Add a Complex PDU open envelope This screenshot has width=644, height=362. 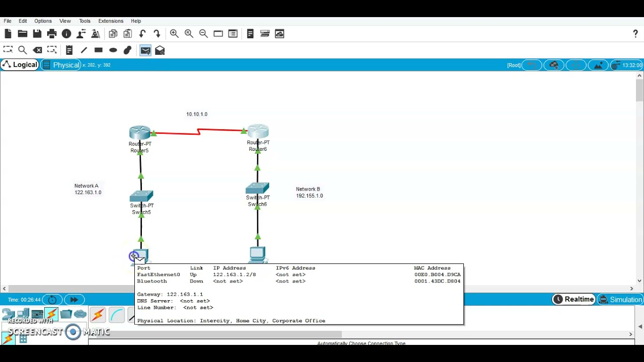point(159,50)
